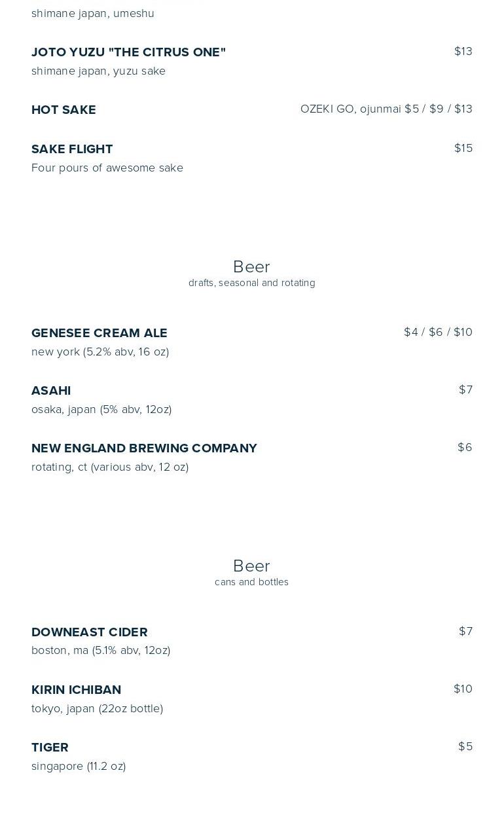Click the SAKE FLIGHT title

[72, 149]
